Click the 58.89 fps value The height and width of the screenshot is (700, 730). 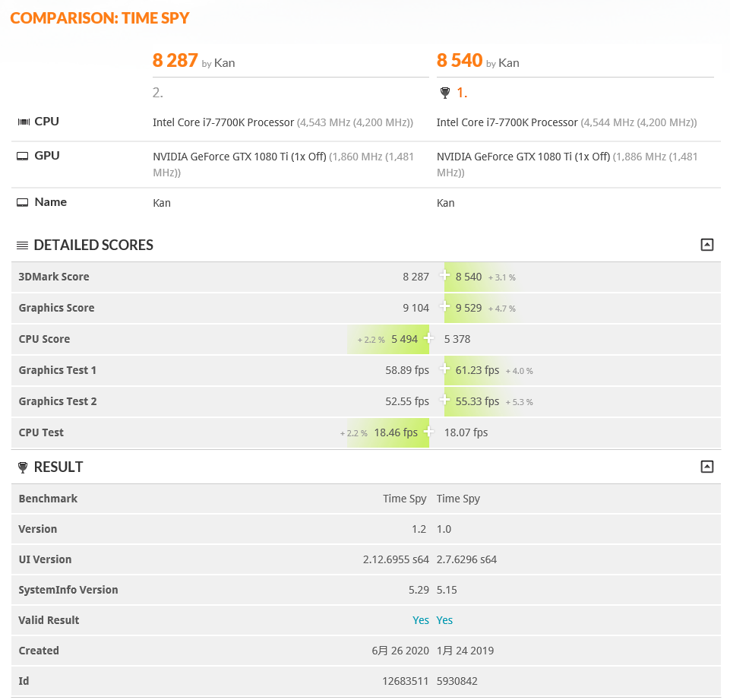(407, 370)
